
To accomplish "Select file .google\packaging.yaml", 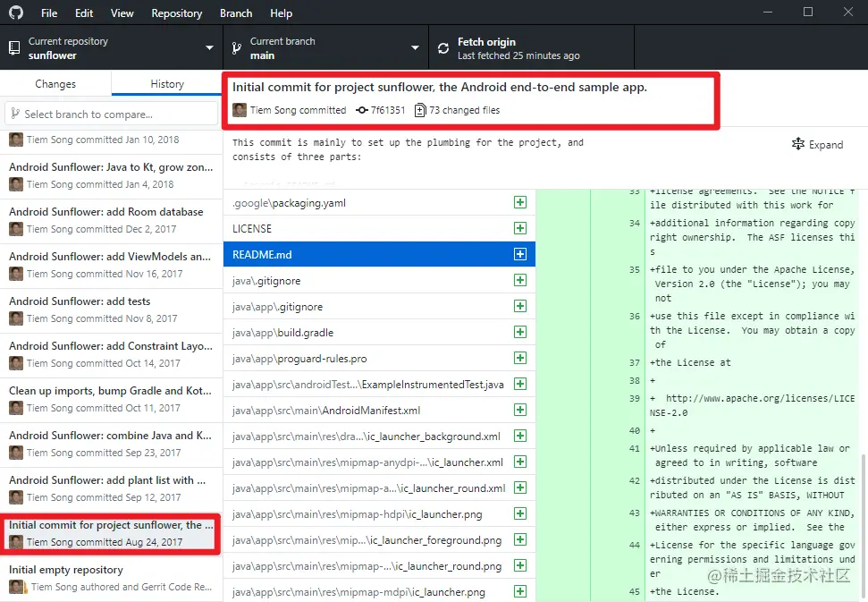I will pos(379,203).
